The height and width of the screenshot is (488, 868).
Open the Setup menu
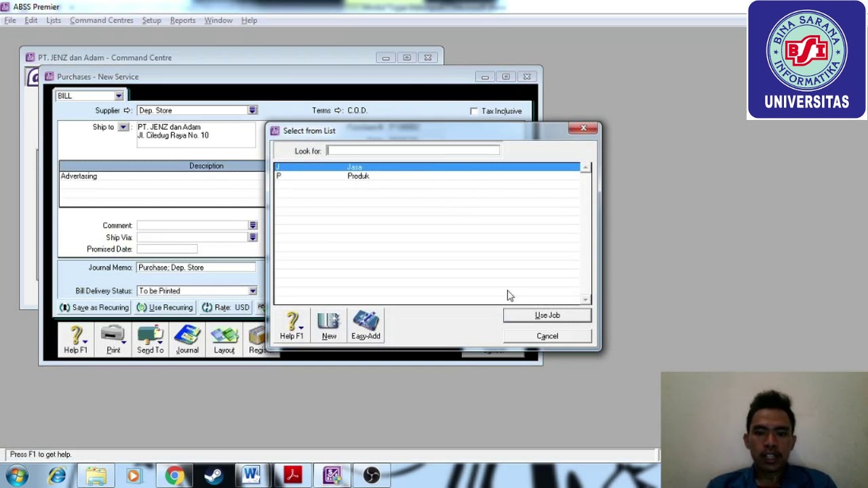point(151,20)
